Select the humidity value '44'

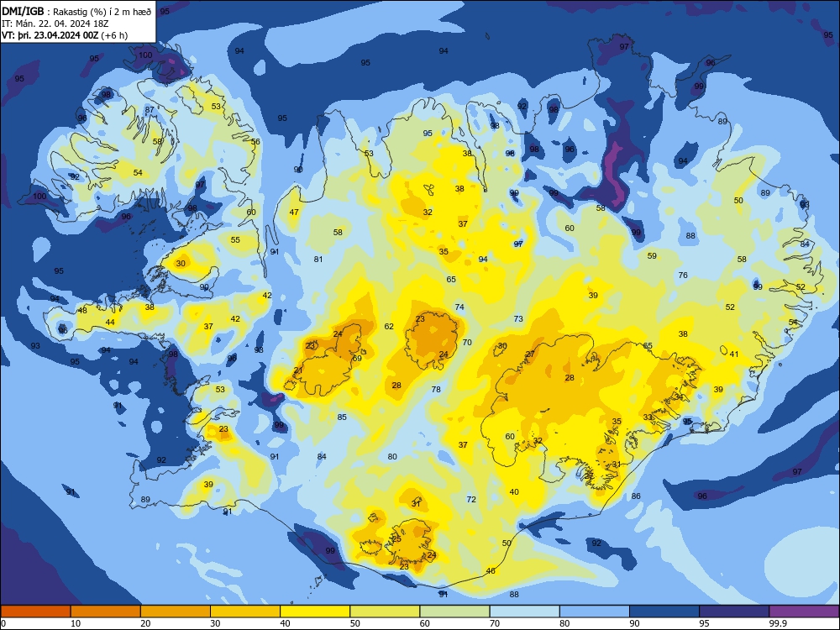pos(110,323)
